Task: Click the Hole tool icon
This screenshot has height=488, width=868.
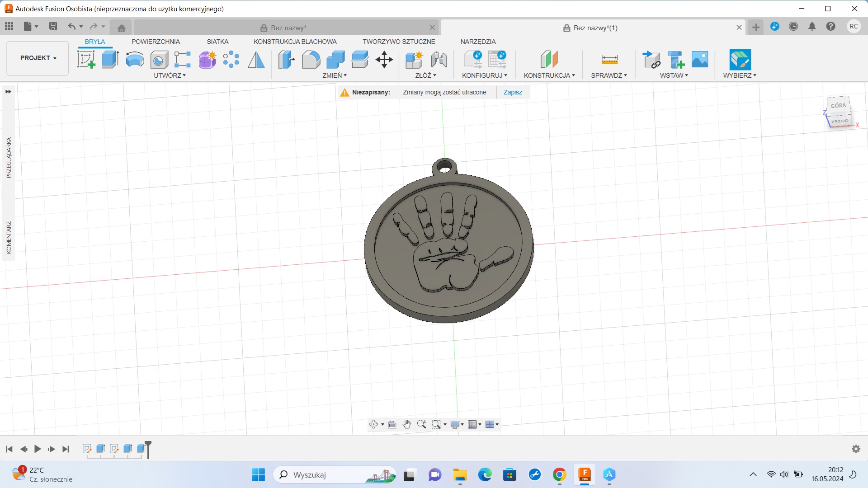Action: (159, 59)
